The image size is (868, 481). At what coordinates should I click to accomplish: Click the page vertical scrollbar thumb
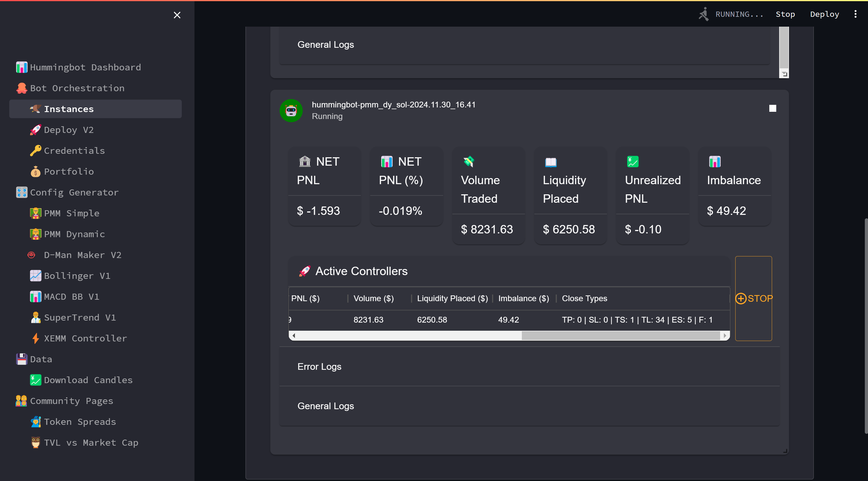pos(866,325)
